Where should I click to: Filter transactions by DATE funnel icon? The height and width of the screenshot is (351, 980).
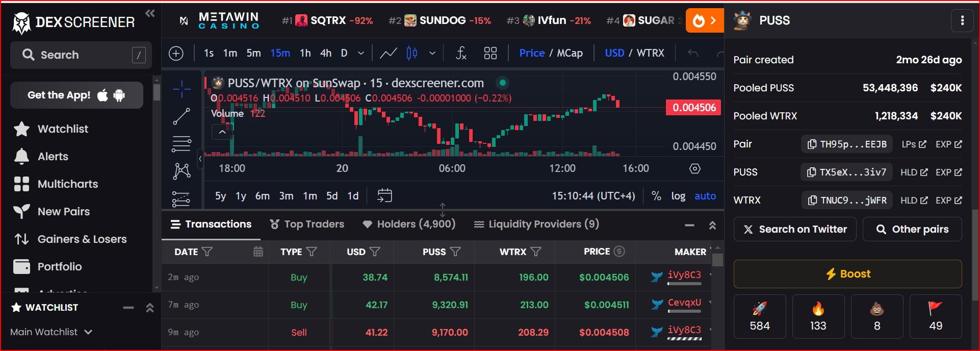click(207, 252)
